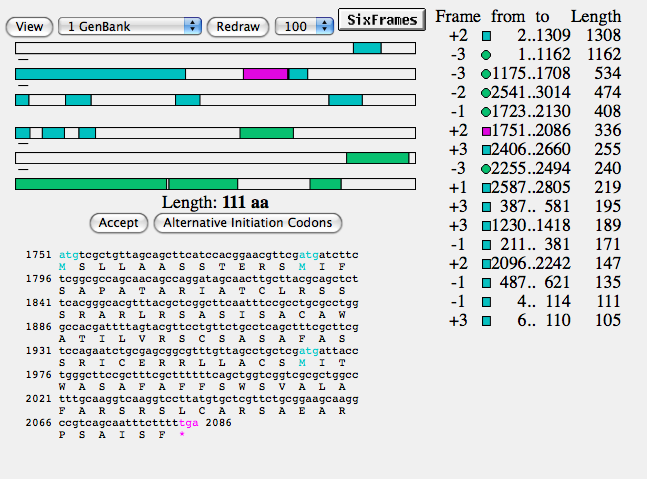Select the magenta ORF bar in frame map
The image size is (647, 479).
[x=265, y=74]
